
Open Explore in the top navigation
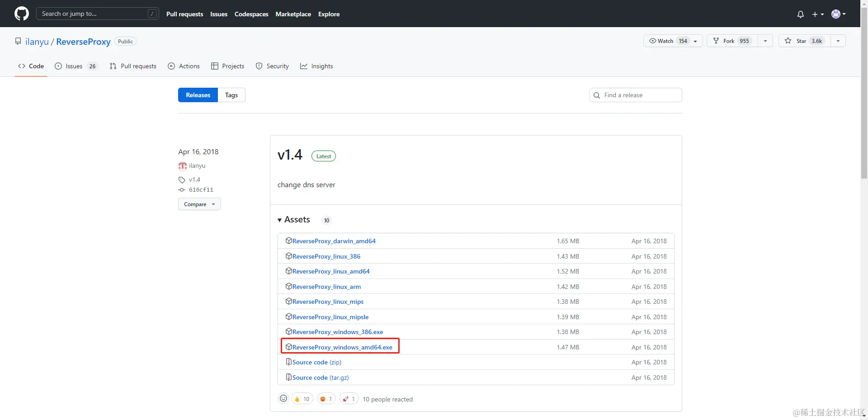pos(329,14)
